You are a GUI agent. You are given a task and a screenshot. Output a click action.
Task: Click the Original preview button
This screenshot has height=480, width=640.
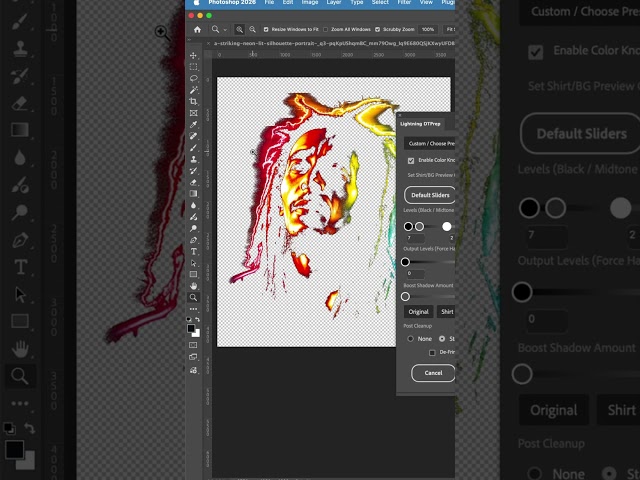click(418, 312)
